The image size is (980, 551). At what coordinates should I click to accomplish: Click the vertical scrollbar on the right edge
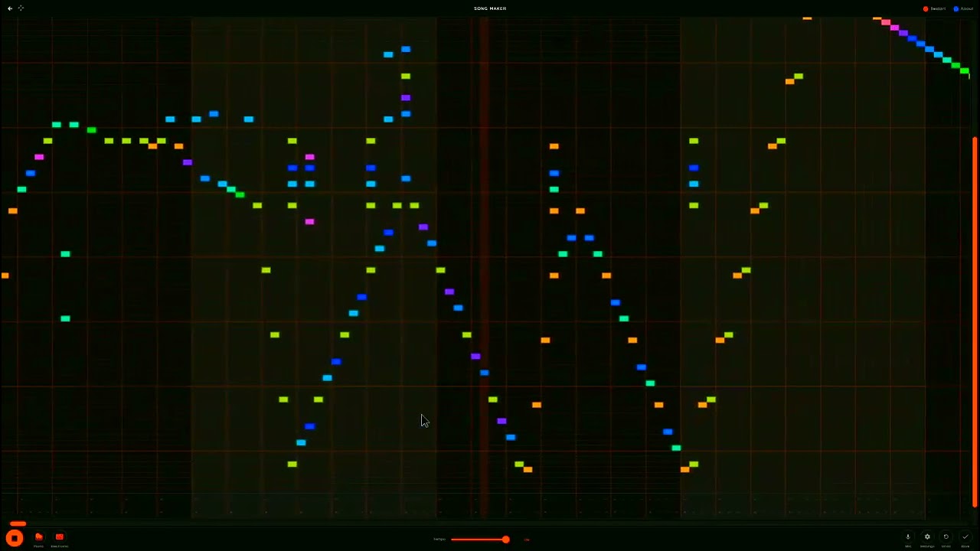pyautogui.click(x=975, y=321)
